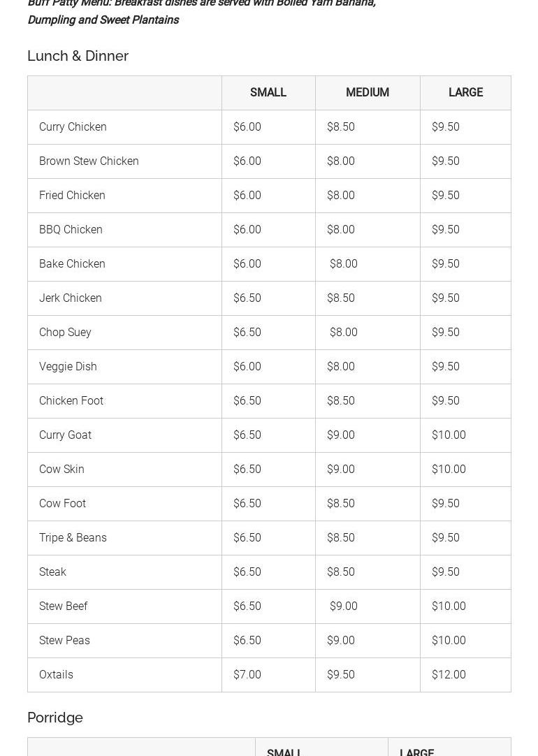The width and height of the screenshot is (538, 756).
Task: Click Stew Beef medium price $9.00
Action: coord(343,606)
